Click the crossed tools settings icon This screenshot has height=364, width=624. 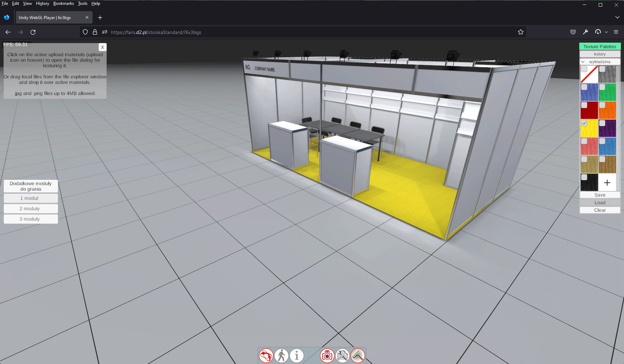click(x=342, y=356)
